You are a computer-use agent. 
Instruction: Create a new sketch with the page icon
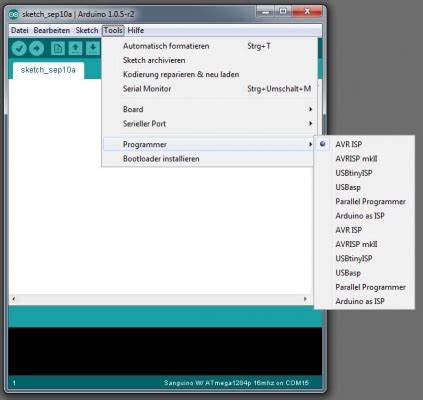(58, 49)
